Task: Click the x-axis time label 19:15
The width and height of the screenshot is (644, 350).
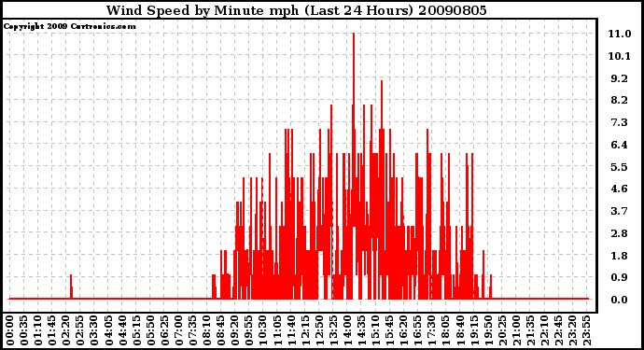Action: [473, 330]
